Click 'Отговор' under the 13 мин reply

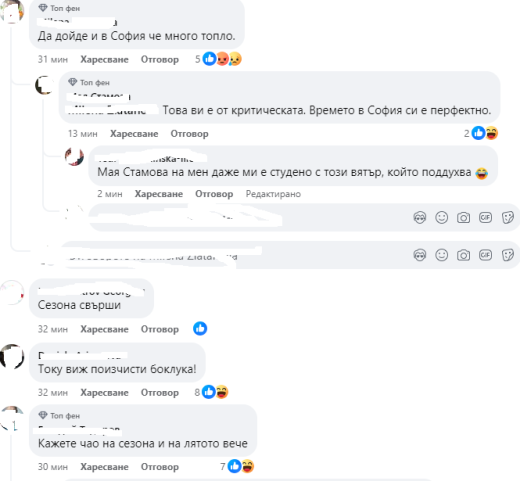pos(189,134)
